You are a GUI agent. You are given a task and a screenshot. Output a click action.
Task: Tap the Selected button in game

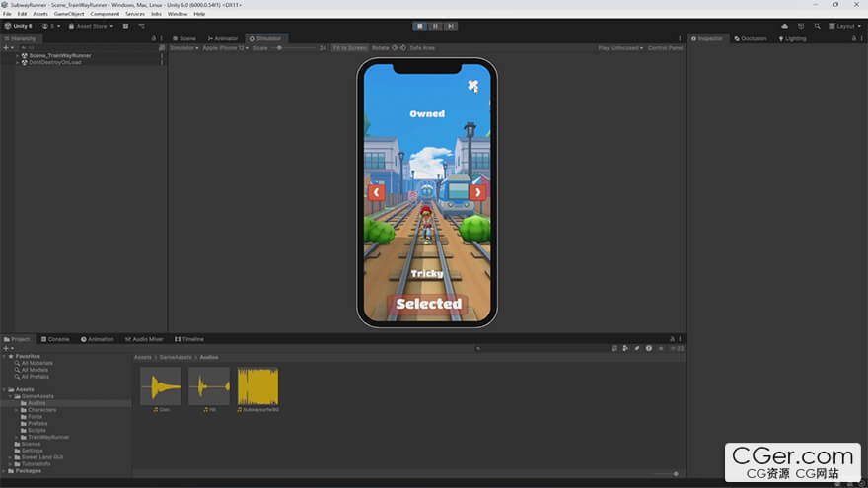click(428, 304)
